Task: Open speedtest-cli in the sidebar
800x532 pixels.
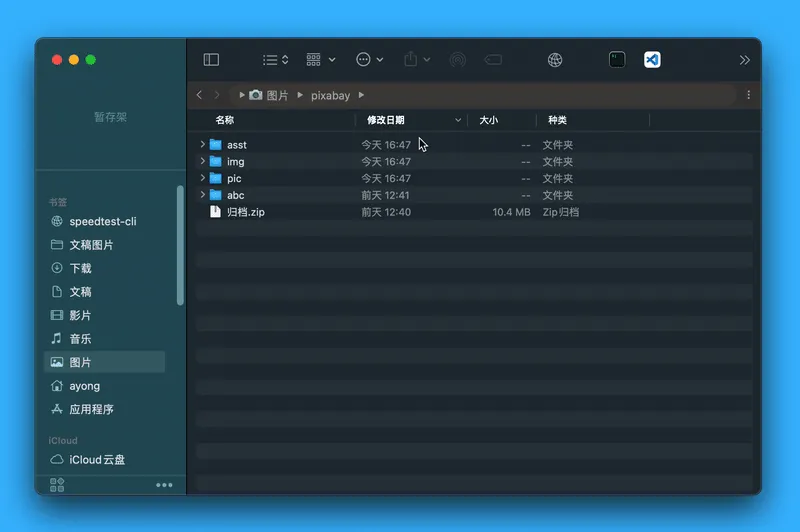Action: click(x=105, y=221)
